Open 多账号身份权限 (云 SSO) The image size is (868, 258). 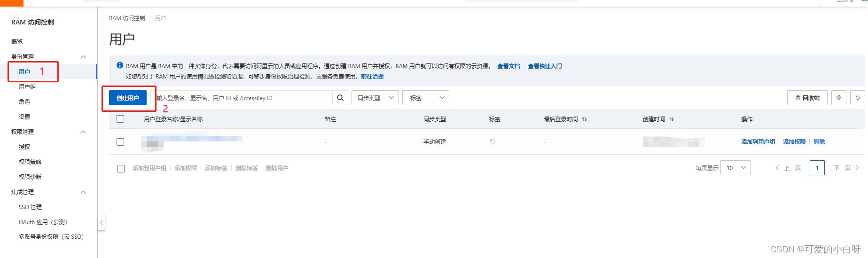pyautogui.click(x=51, y=236)
